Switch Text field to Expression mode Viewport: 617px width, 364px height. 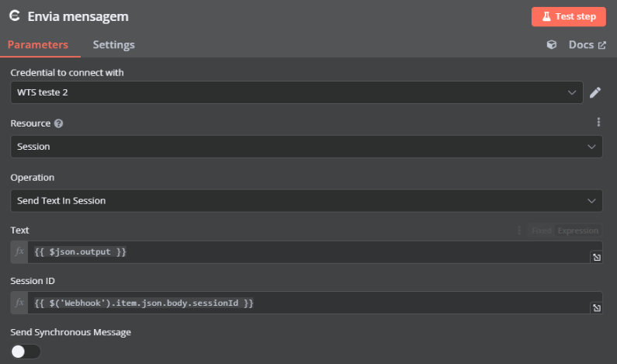[x=578, y=231]
